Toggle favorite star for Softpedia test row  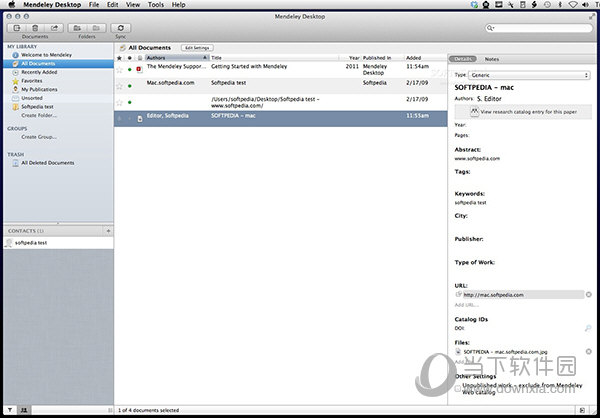[119, 86]
